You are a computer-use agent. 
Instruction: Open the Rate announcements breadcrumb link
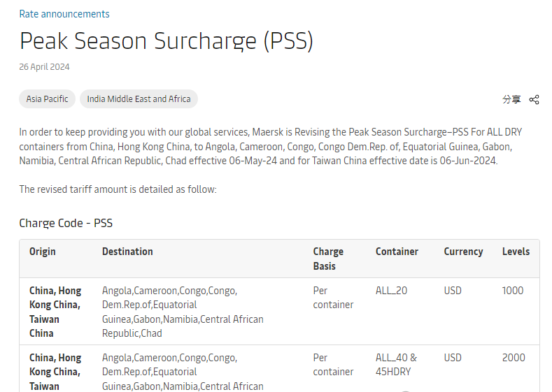pos(64,14)
